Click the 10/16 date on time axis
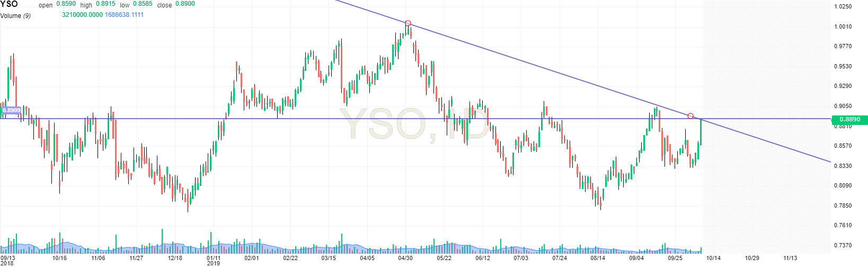This screenshot has height=268, width=868. click(x=59, y=258)
